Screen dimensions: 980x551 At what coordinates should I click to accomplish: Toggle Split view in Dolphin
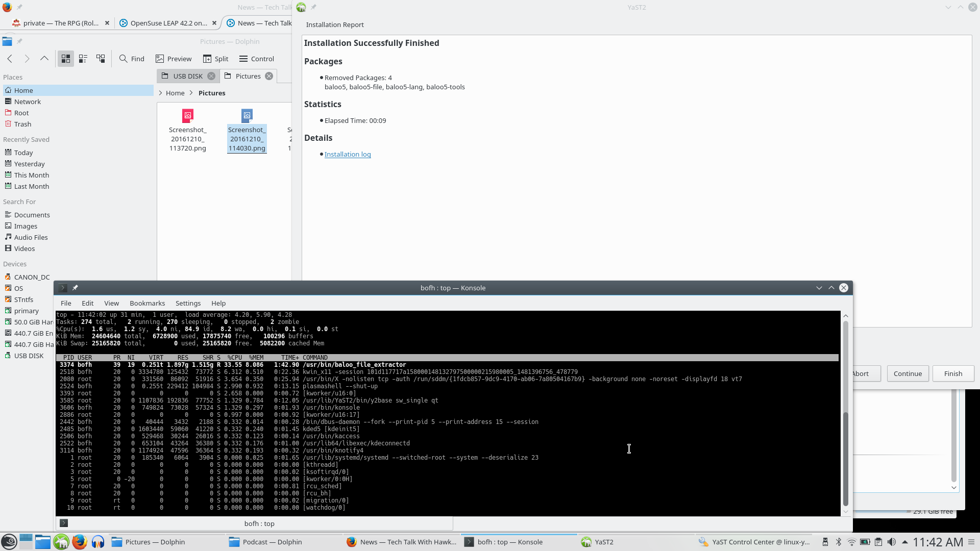point(215,59)
